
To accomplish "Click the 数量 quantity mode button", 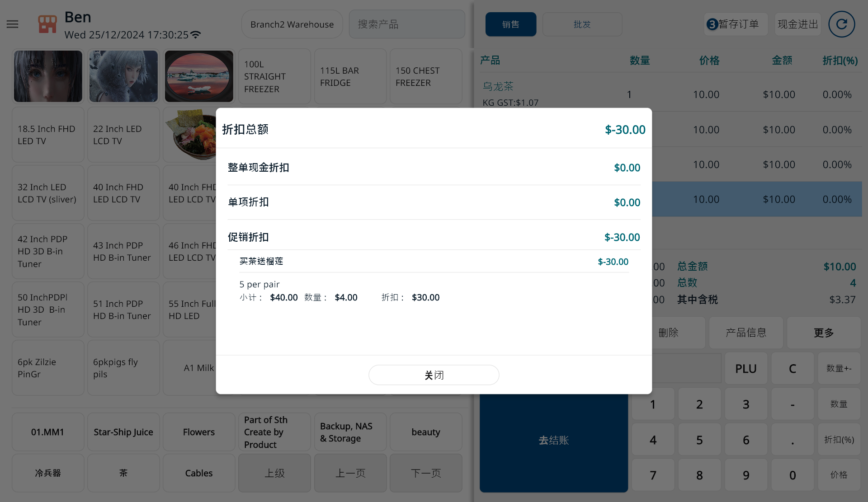I will tap(839, 404).
